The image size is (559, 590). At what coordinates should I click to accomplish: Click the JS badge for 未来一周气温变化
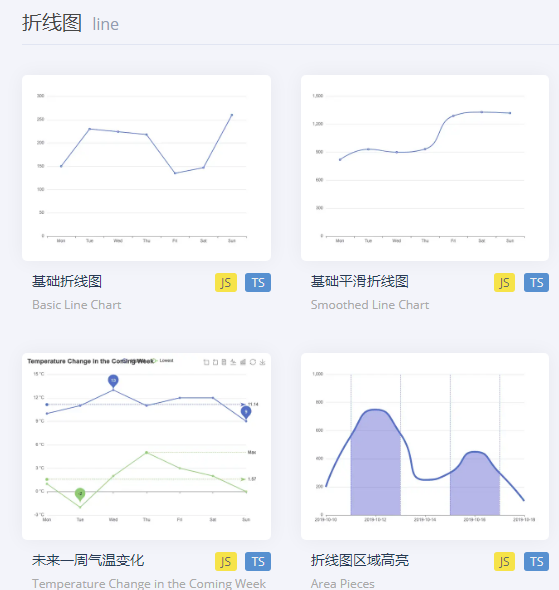226,561
